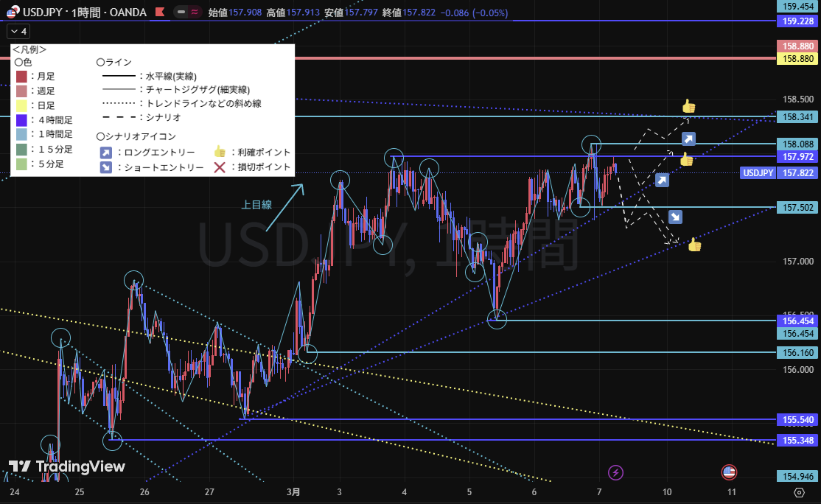The width and height of the screenshot is (821, 504).
Task: Click the purple lightning bolt event icon
Action: pyautogui.click(x=615, y=472)
